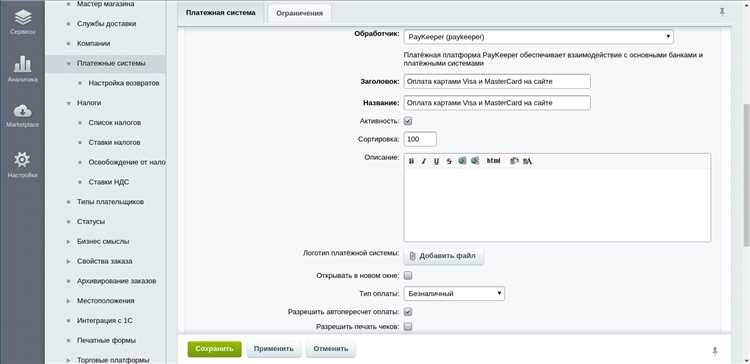Screen dimensions: 750x364
Task: Click the last editor toolbar icon
Action: tap(527, 161)
